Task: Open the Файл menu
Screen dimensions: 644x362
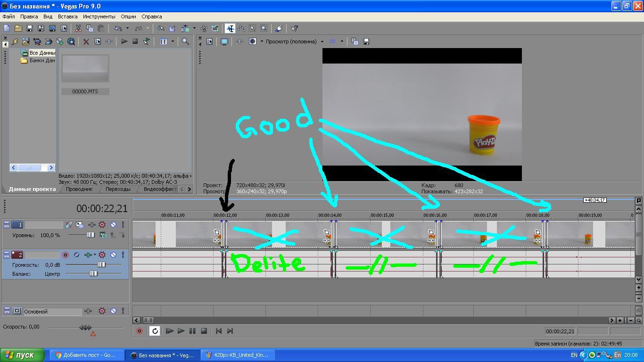Action: tap(8, 16)
